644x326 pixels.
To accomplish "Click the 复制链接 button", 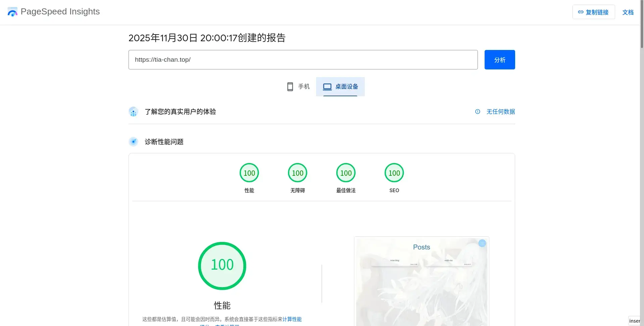I will pyautogui.click(x=593, y=12).
